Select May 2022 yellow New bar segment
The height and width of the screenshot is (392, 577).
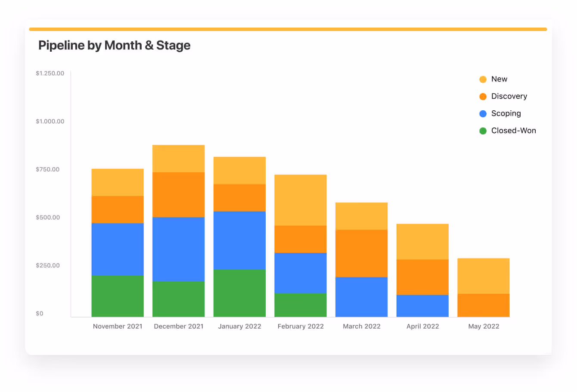coord(484,276)
